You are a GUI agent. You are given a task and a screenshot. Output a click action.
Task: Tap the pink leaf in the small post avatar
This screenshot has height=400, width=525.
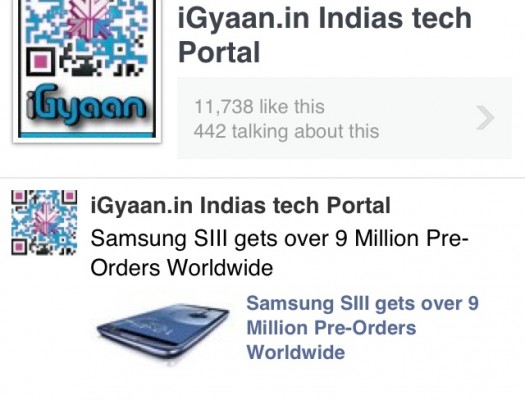46,220
